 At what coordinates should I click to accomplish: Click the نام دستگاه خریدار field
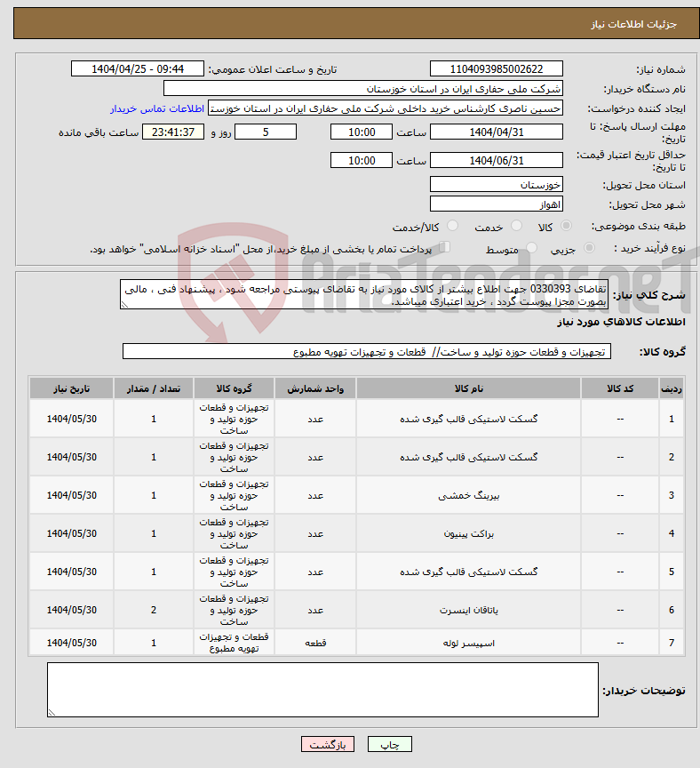pos(362,89)
